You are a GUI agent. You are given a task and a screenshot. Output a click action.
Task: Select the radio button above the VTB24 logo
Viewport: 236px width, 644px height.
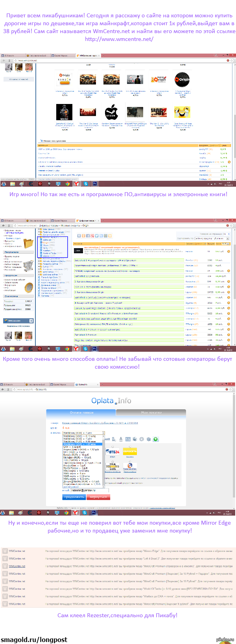point(113,447)
